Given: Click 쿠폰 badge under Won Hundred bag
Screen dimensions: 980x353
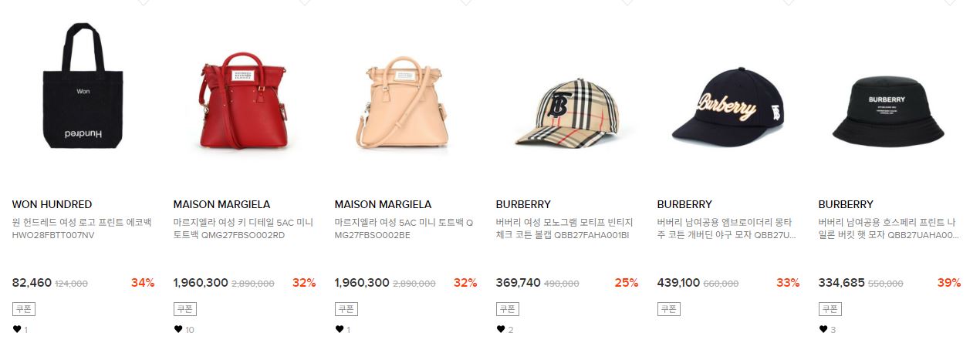Looking at the screenshot, I should click(x=24, y=309).
